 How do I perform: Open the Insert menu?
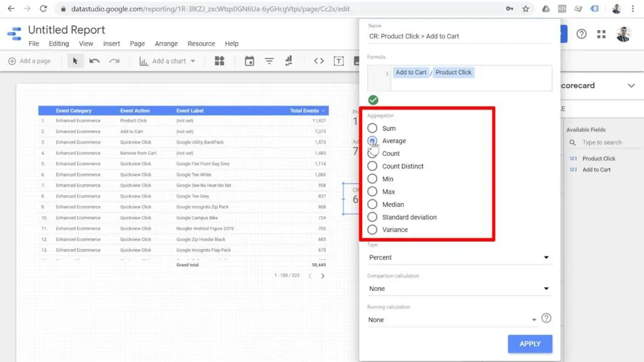pyautogui.click(x=111, y=43)
